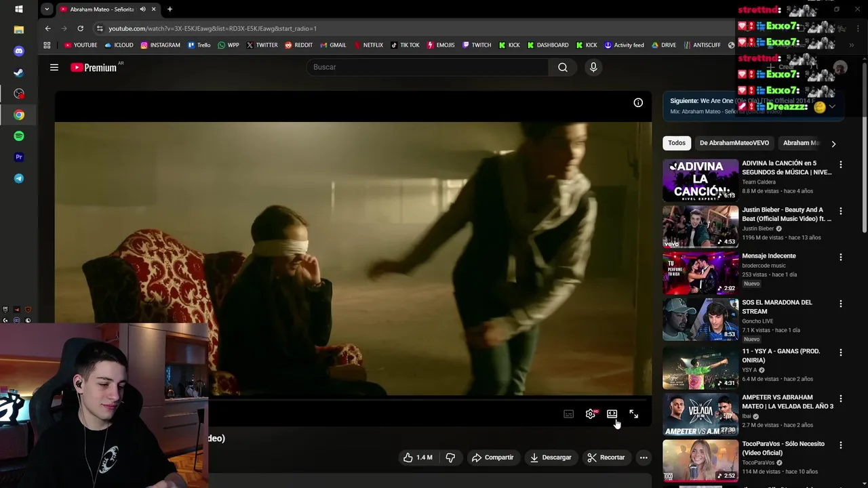Open the GMAIL bookmark
Image resolution: width=868 pixels, height=488 pixels.
[x=332, y=45]
